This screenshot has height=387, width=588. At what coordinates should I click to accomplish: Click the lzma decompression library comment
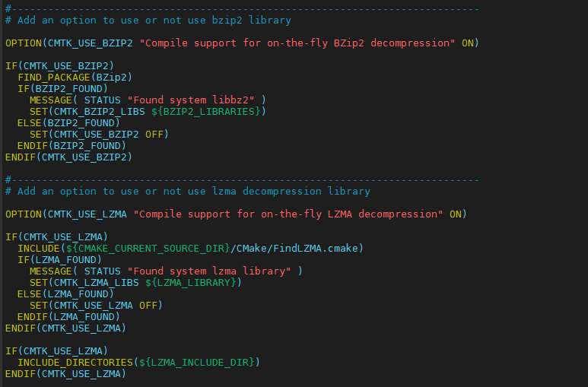pyautogui.click(x=188, y=192)
